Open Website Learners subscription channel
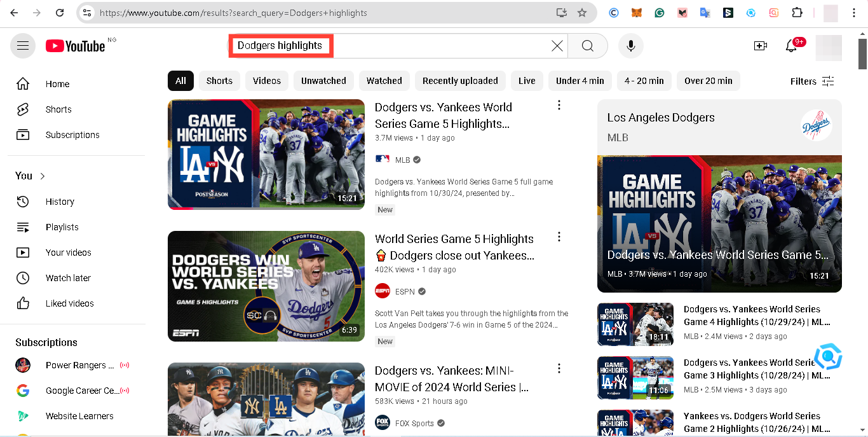The image size is (868, 437). click(x=76, y=416)
